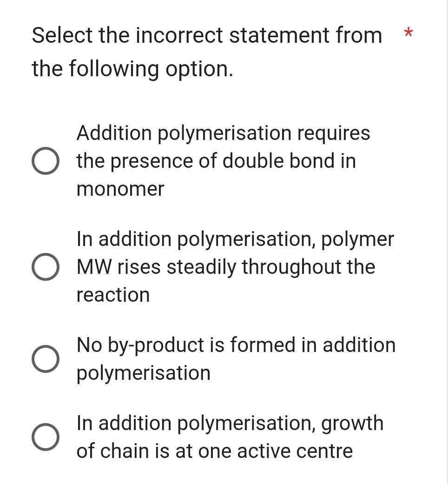Choose 'No by-product is formed in addition polymerisation'
Viewport: 448px width, 484px height.
point(46,359)
